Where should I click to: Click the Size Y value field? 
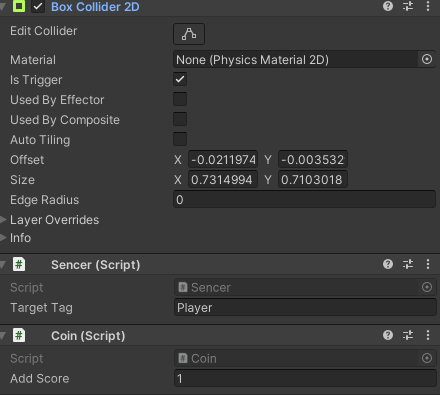[x=313, y=180]
